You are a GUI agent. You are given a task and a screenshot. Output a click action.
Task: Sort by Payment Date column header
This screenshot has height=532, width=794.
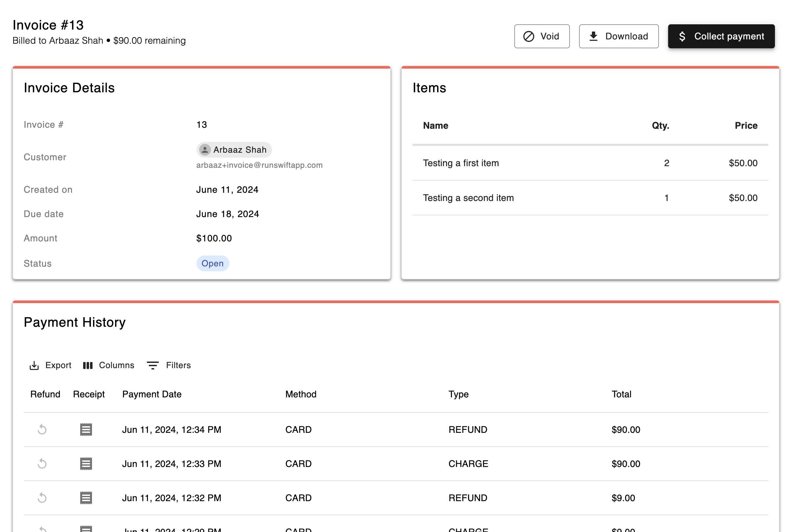(x=152, y=394)
